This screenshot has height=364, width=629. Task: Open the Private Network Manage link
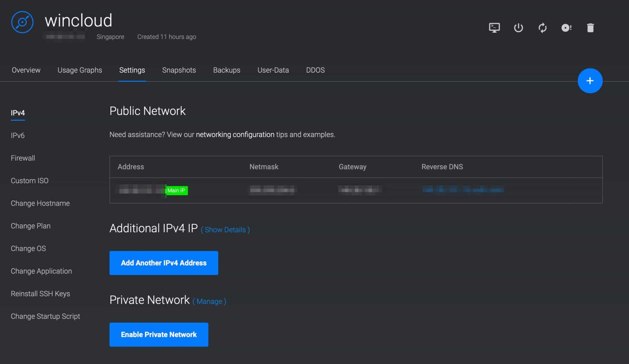[209, 301]
